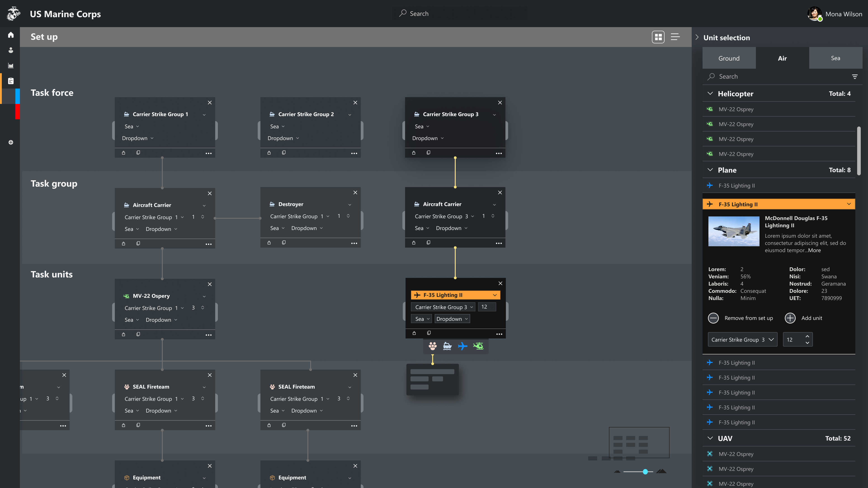Open Dropdown menu on Carrier Strike Group 3
This screenshot has width=868, height=488.
coord(428,138)
